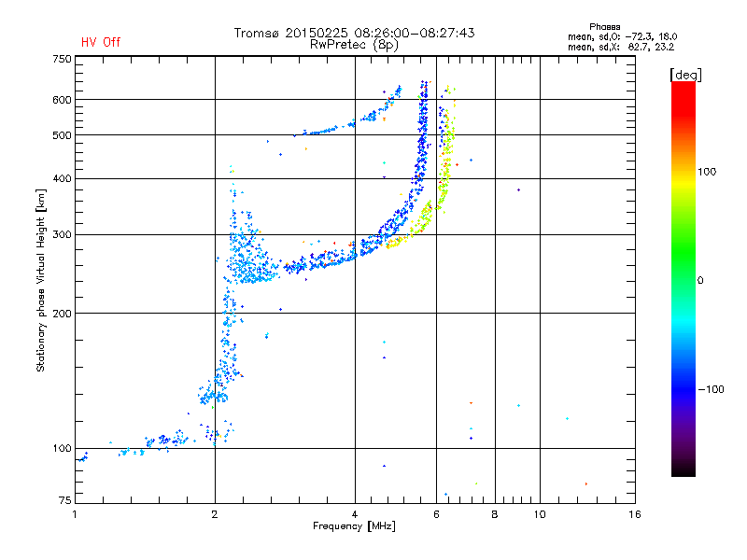This screenshot has width=747, height=560.
Task: Click x-axis tick label "6"
Action: click(x=436, y=514)
